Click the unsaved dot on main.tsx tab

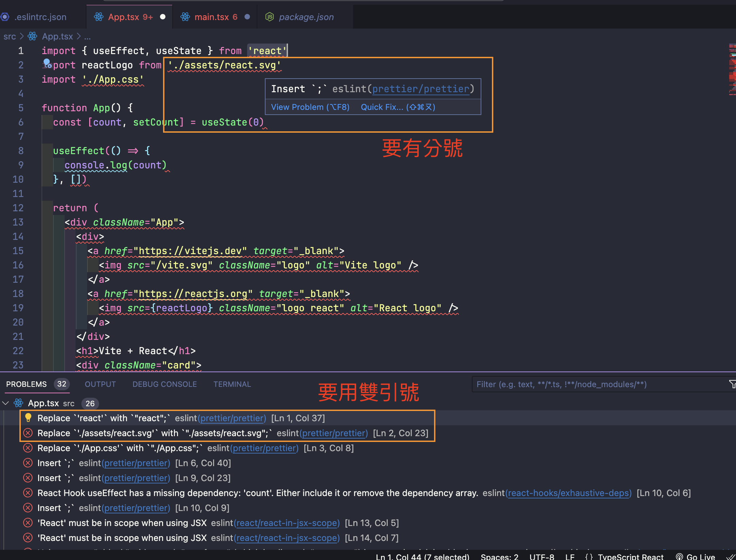(247, 17)
